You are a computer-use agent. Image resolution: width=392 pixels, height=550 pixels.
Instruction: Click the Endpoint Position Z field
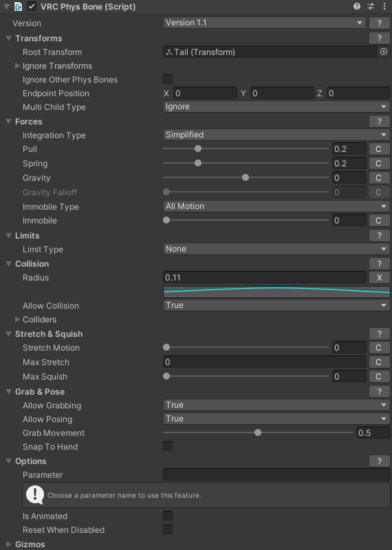(x=358, y=93)
